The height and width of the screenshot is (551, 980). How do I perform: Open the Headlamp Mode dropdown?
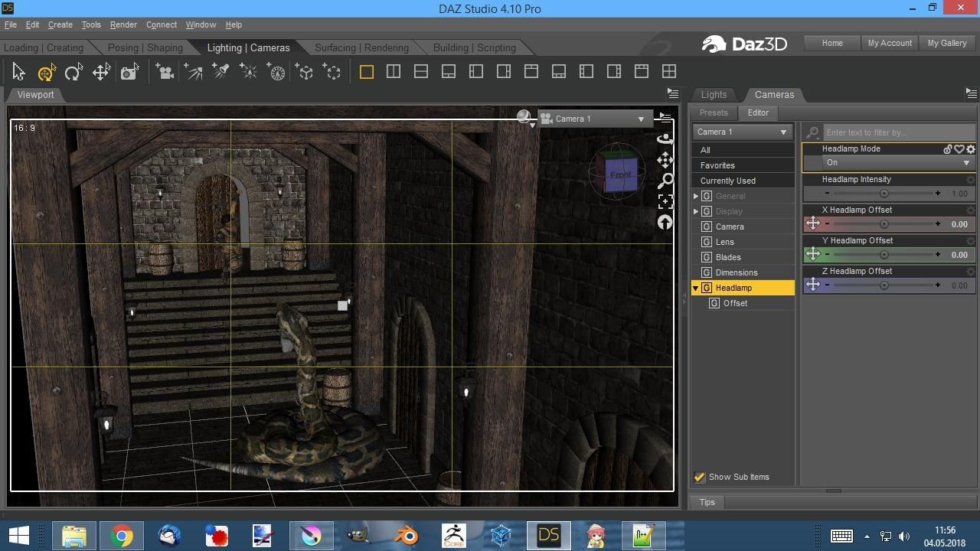click(897, 163)
